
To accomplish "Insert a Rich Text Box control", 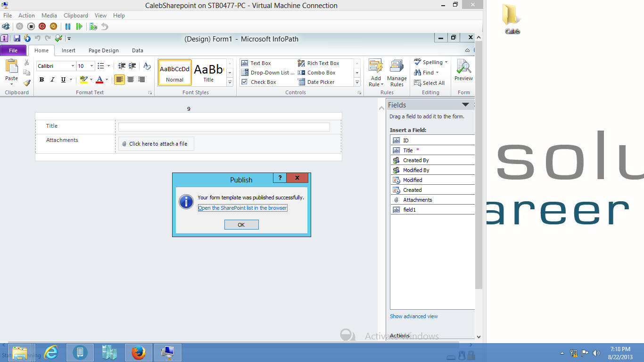I will 319,63.
